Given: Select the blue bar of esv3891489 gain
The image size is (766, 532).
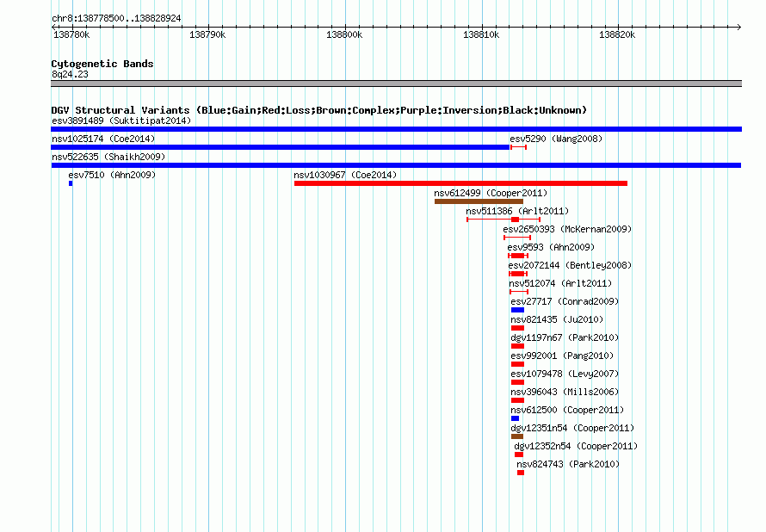Looking at the screenshot, I should pyautogui.click(x=396, y=129).
